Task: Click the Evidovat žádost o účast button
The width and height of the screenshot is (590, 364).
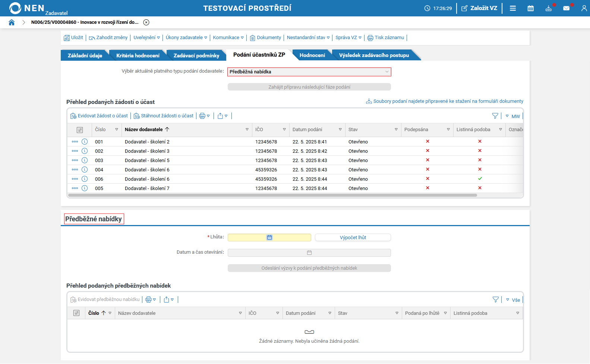Action: [x=99, y=116]
